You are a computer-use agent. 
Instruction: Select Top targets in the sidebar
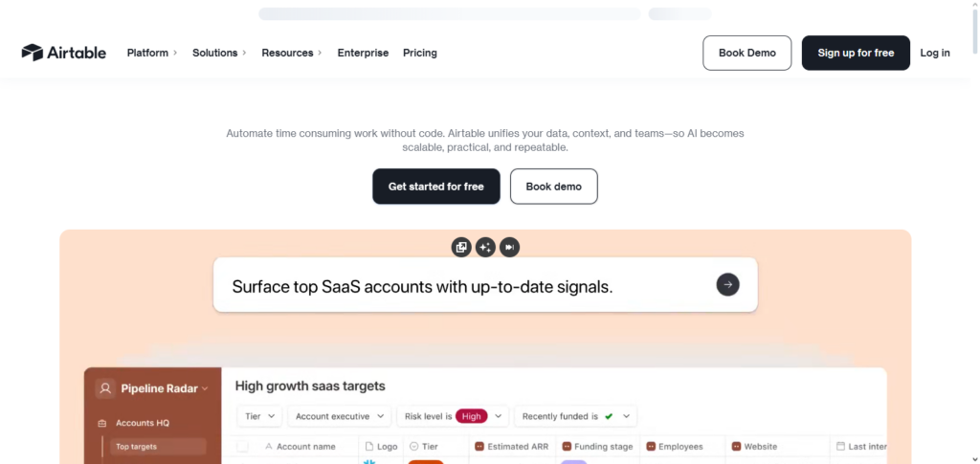(x=136, y=447)
